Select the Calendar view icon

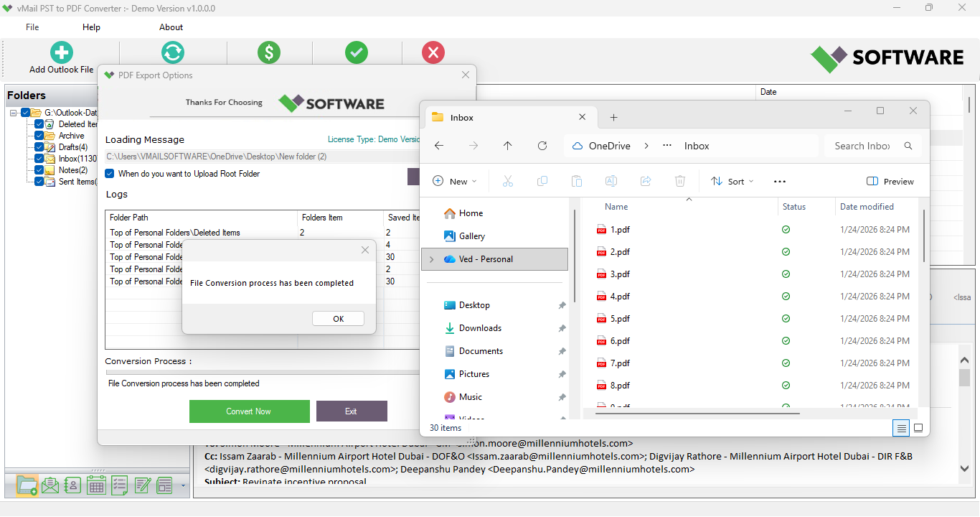[95, 485]
